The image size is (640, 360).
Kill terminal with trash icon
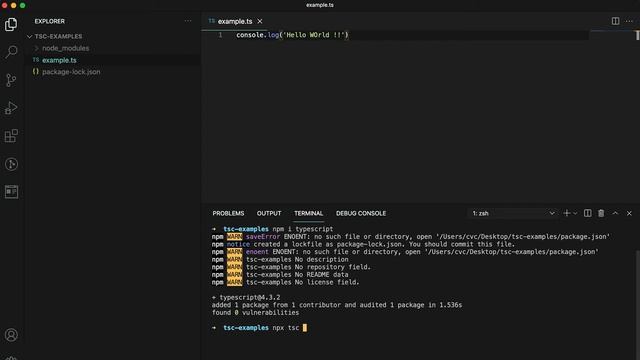tap(601, 213)
